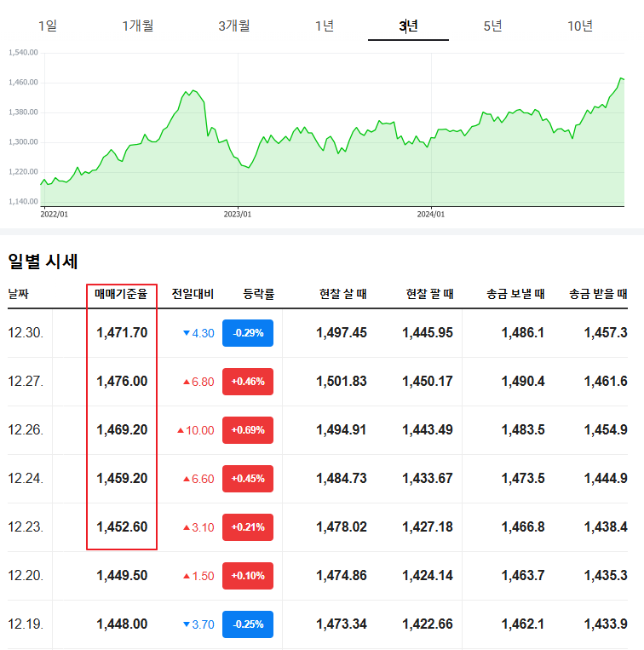Open the 3개월 chart range tab
This screenshot has width=644, height=650.
point(233,26)
